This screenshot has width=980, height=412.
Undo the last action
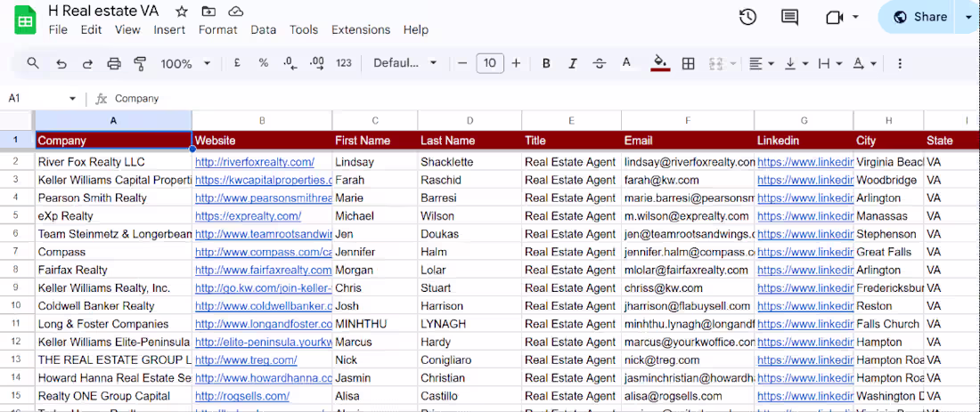(x=61, y=63)
